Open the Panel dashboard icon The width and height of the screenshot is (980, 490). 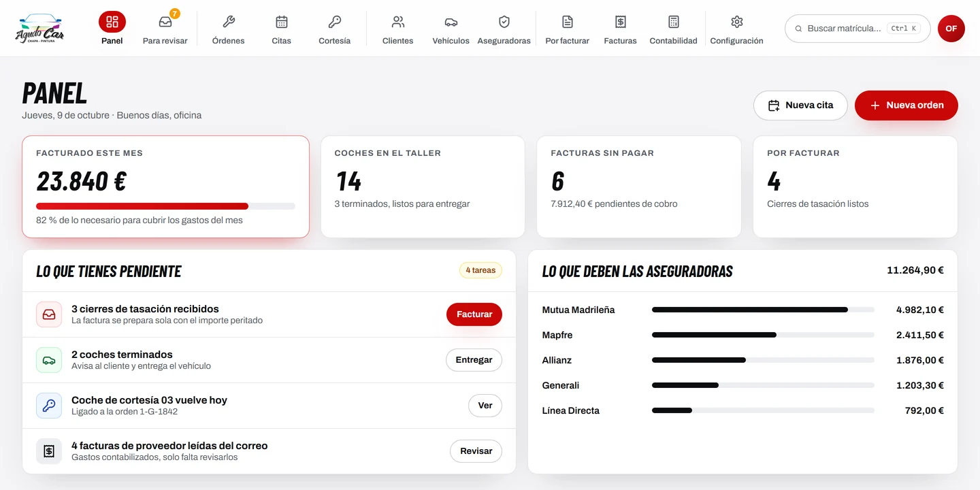[112, 22]
